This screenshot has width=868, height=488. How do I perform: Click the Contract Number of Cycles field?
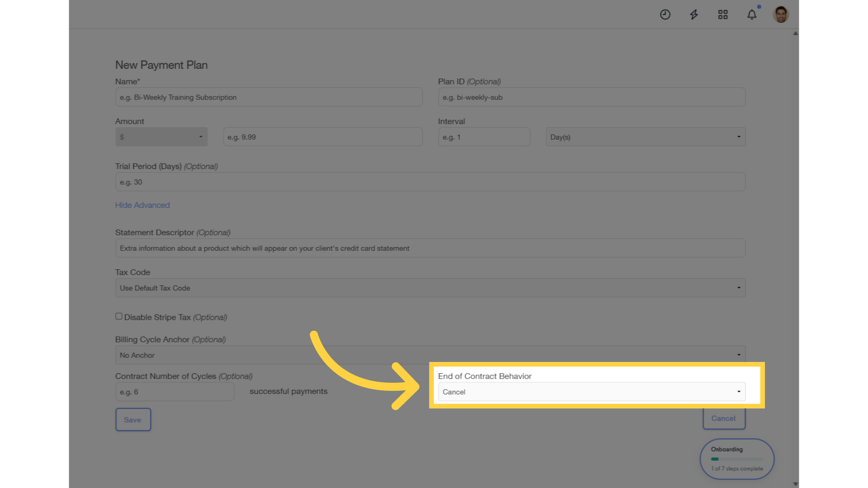tap(175, 392)
